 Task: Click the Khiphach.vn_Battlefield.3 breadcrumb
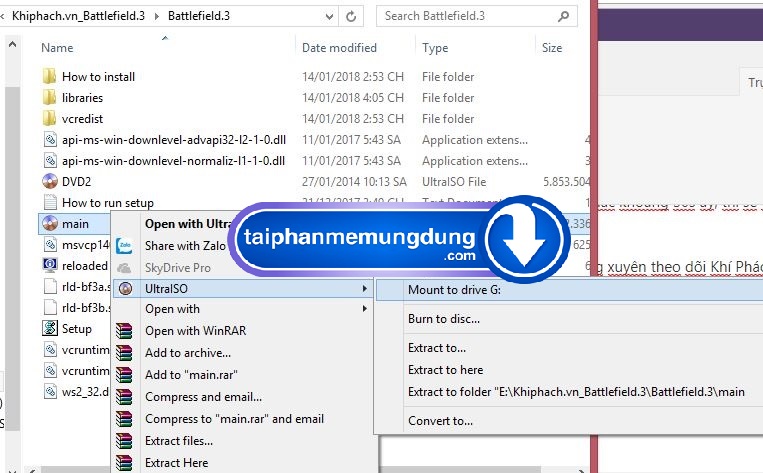click(78, 16)
